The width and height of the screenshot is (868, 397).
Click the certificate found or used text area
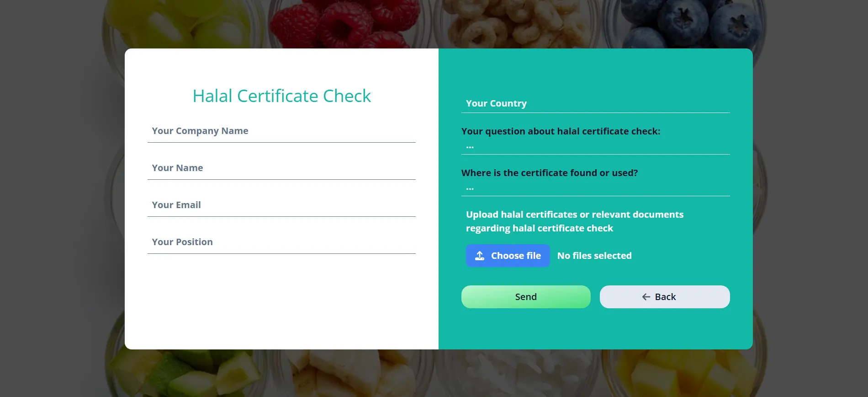pyautogui.click(x=595, y=188)
